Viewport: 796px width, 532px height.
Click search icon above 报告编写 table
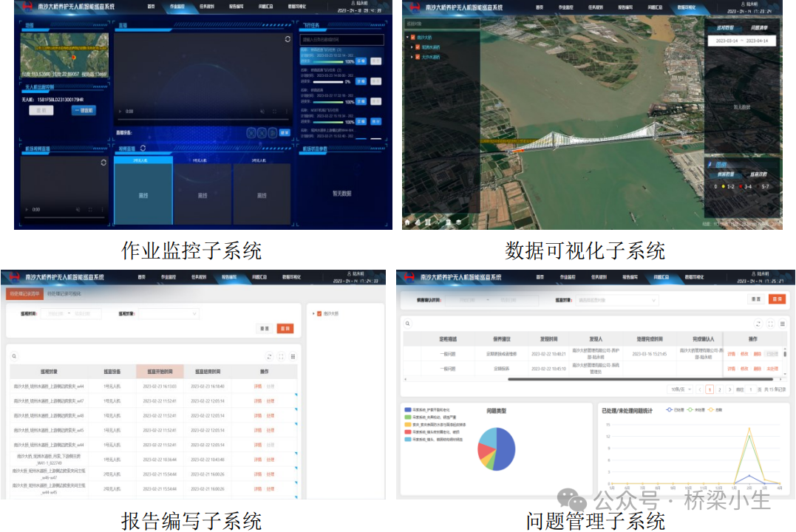(x=14, y=356)
